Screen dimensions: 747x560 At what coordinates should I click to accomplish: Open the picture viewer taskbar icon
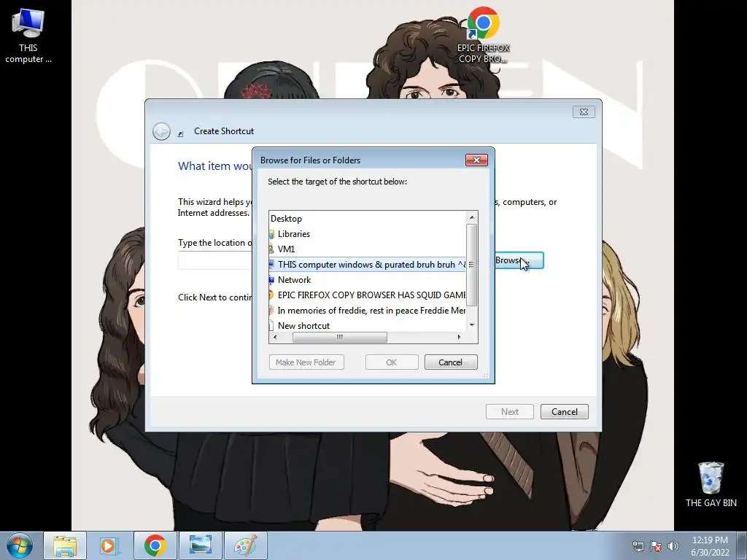(200, 545)
